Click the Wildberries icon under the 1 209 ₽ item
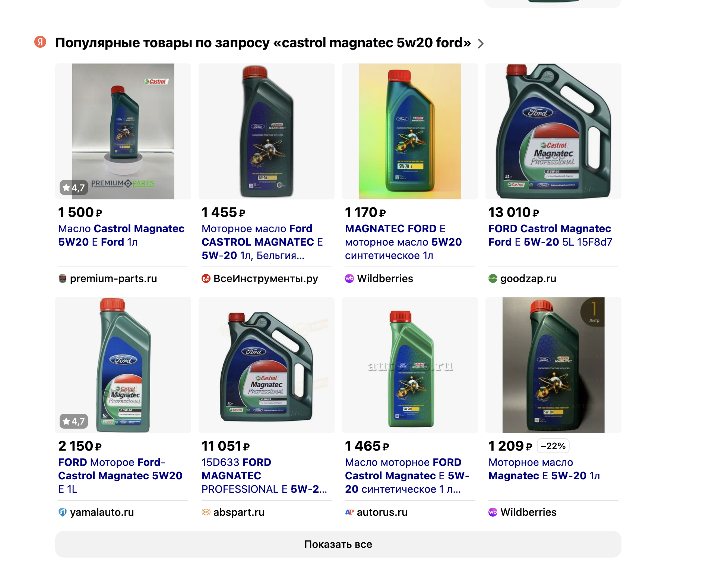Viewport: 728px width, 571px height. click(x=493, y=512)
